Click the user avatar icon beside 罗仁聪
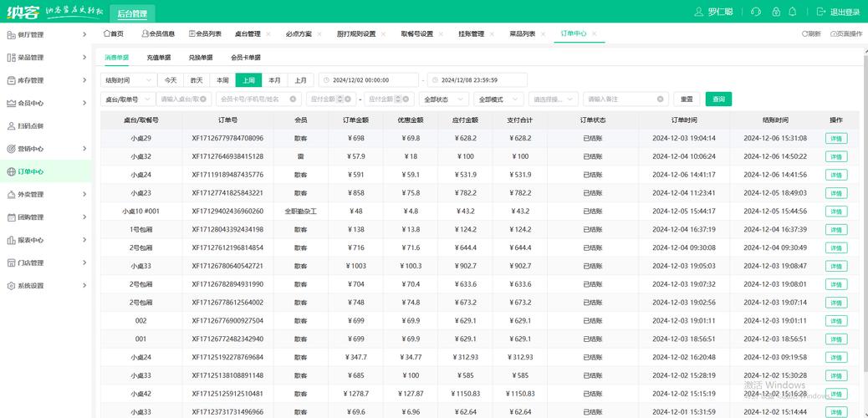 click(x=700, y=12)
